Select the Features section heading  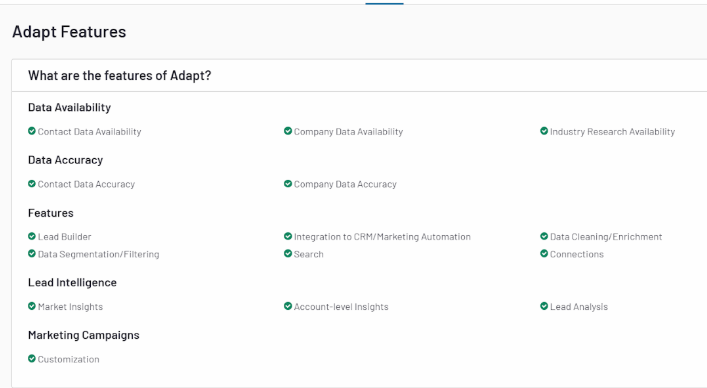click(x=50, y=213)
